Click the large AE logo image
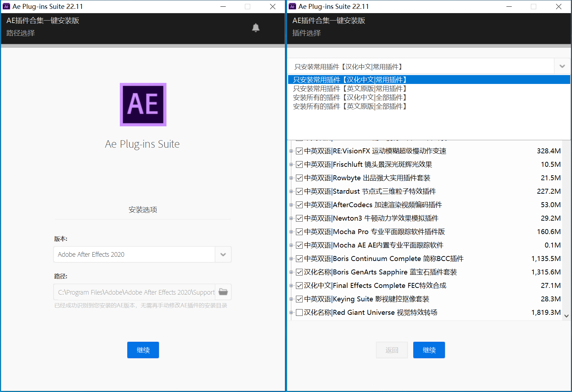This screenshot has height=392, width=572. pos(143,104)
